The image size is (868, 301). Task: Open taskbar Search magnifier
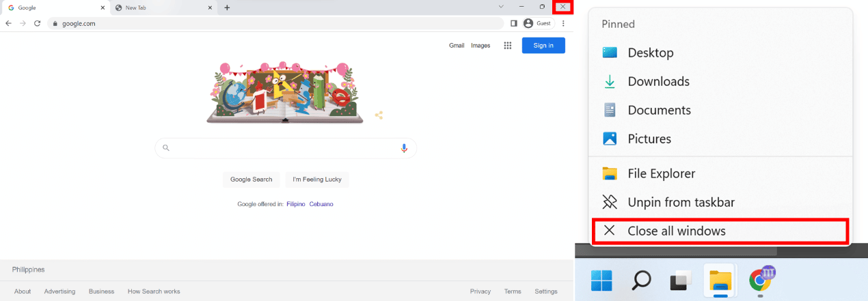click(641, 280)
